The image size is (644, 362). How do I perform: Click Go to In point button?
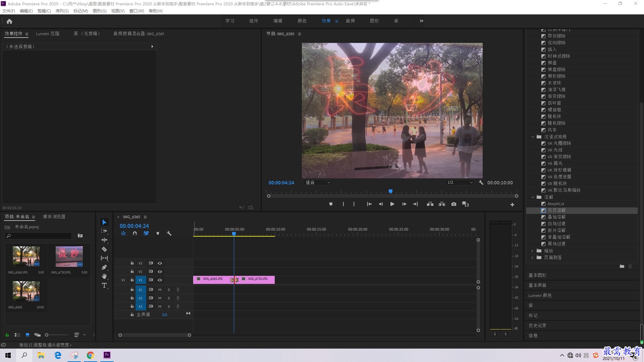369,204
